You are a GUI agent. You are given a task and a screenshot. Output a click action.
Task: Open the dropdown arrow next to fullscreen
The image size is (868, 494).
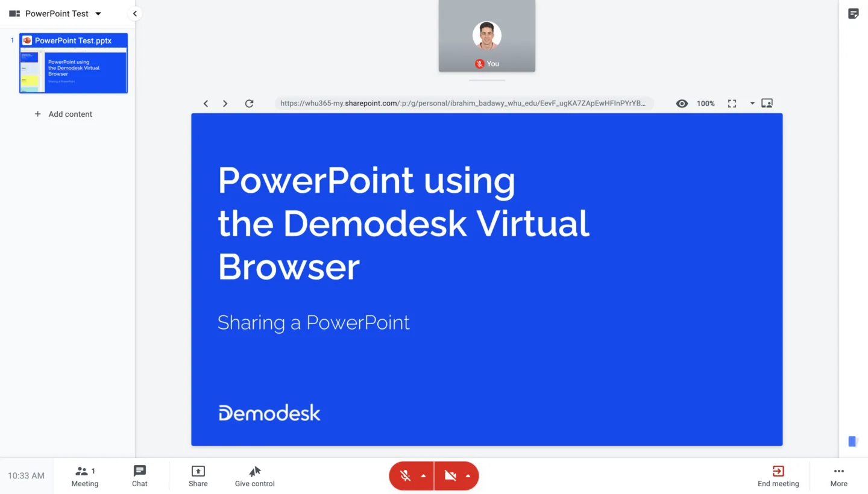click(752, 104)
